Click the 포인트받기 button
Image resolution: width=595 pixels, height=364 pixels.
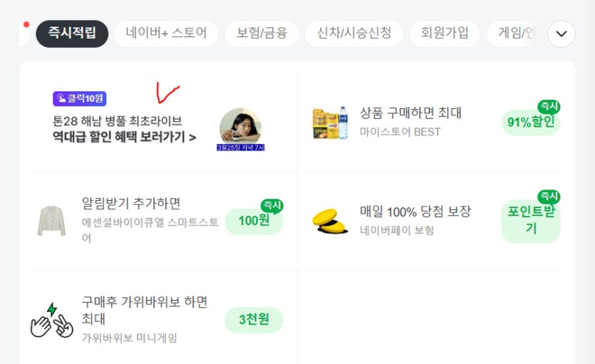(531, 220)
